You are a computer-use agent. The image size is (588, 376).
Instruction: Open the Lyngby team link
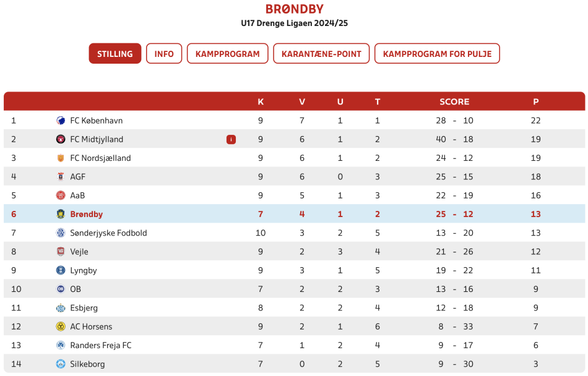[84, 270]
